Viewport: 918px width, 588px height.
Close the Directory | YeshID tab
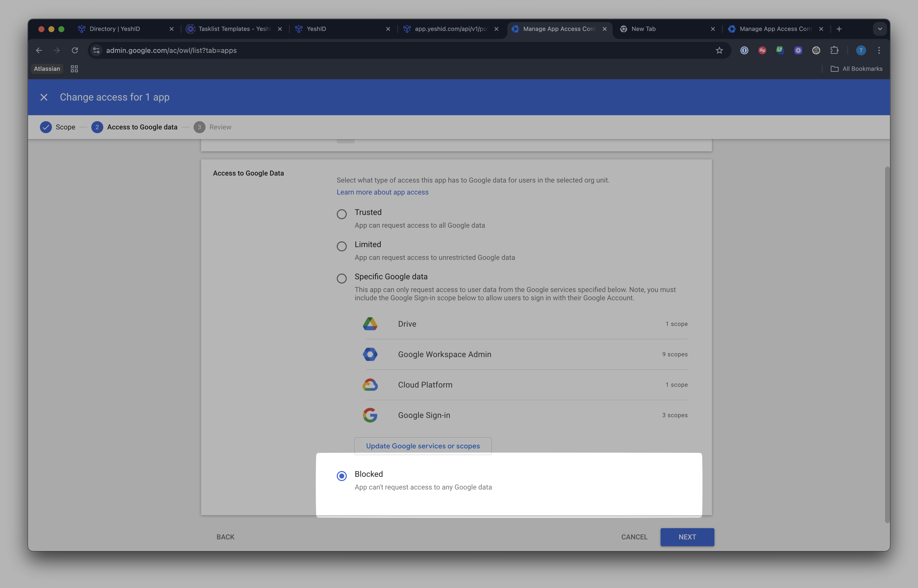point(171,29)
